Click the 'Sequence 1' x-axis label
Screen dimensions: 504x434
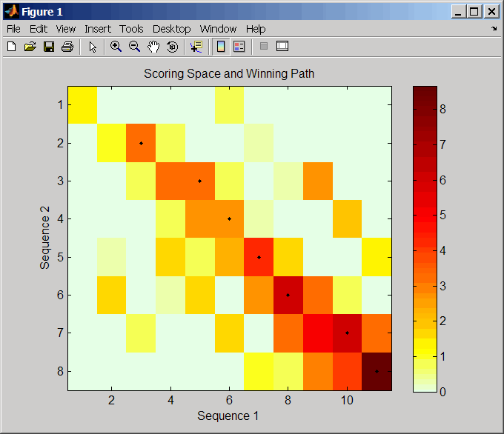pyautogui.click(x=228, y=415)
